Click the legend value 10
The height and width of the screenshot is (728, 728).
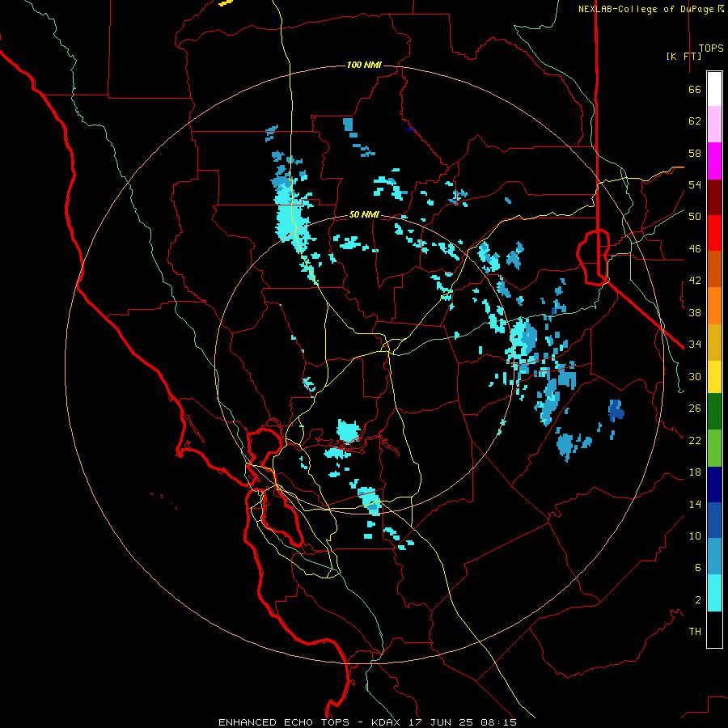point(695,535)
